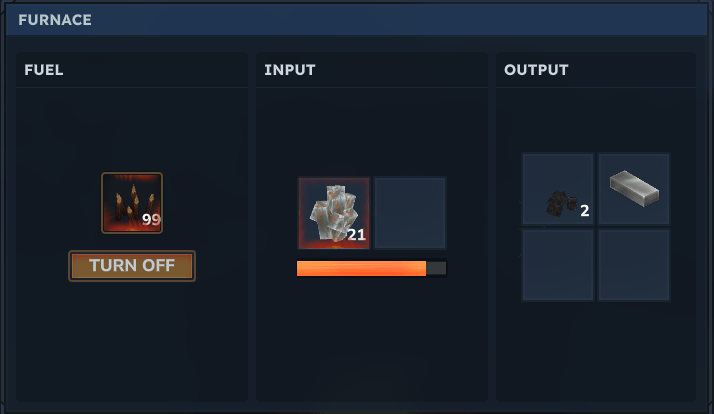The image size is (714, 414).
Task: Click the 99 count on the fuel
Action: [151, 220]
